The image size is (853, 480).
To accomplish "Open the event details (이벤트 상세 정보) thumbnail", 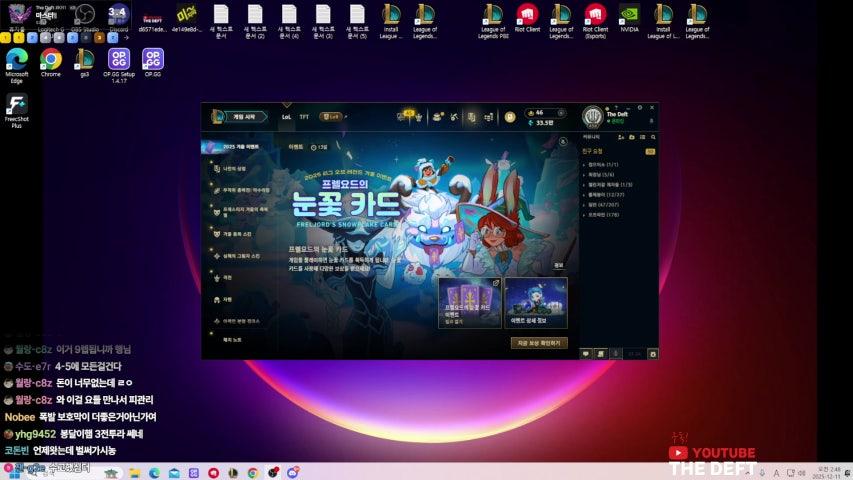I will (x=535, y=303).
